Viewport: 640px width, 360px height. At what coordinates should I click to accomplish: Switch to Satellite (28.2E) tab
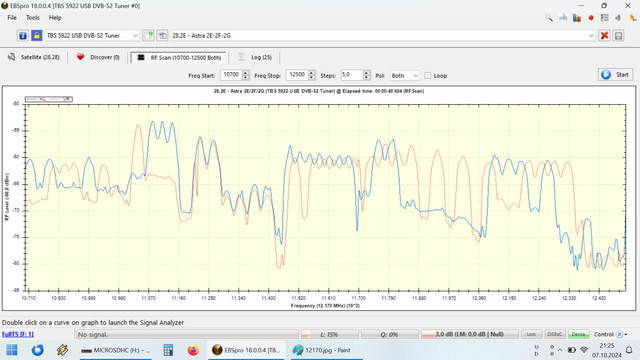coord(34,57)
